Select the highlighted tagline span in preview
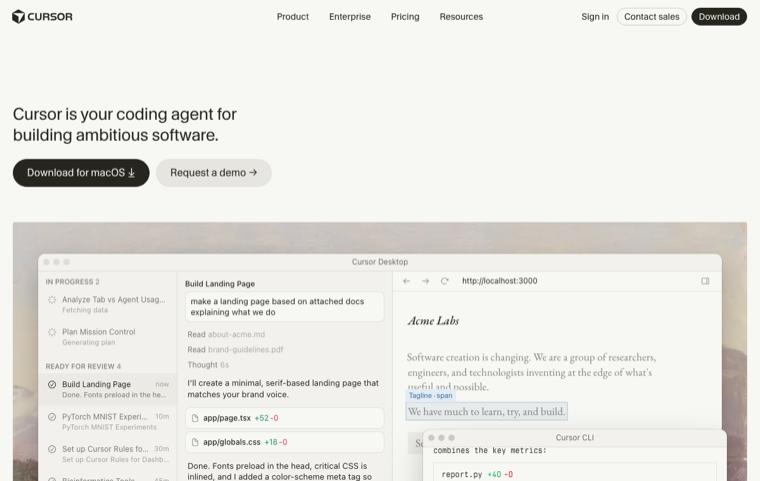The height and width of the screenshot is (481, 760). [x=486, y=412]
